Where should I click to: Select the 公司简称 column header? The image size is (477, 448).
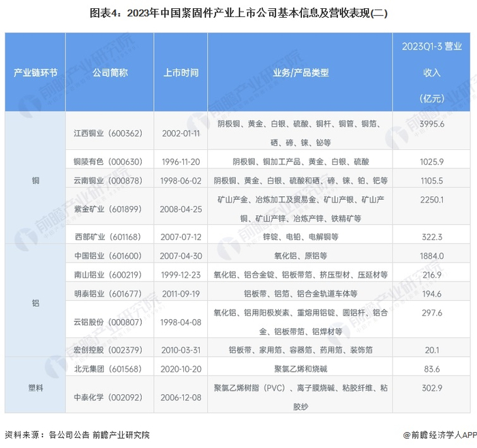click(x=110, y=73)
